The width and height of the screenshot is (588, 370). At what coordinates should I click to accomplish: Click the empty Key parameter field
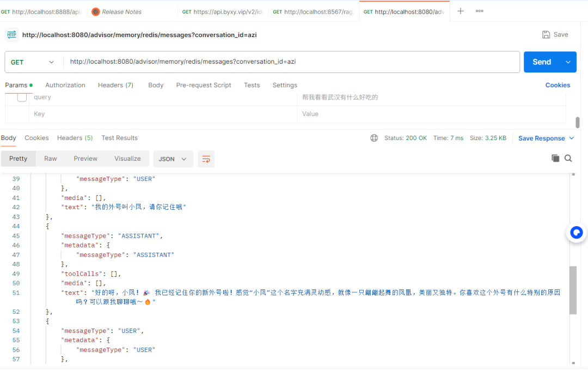(163, 114)
